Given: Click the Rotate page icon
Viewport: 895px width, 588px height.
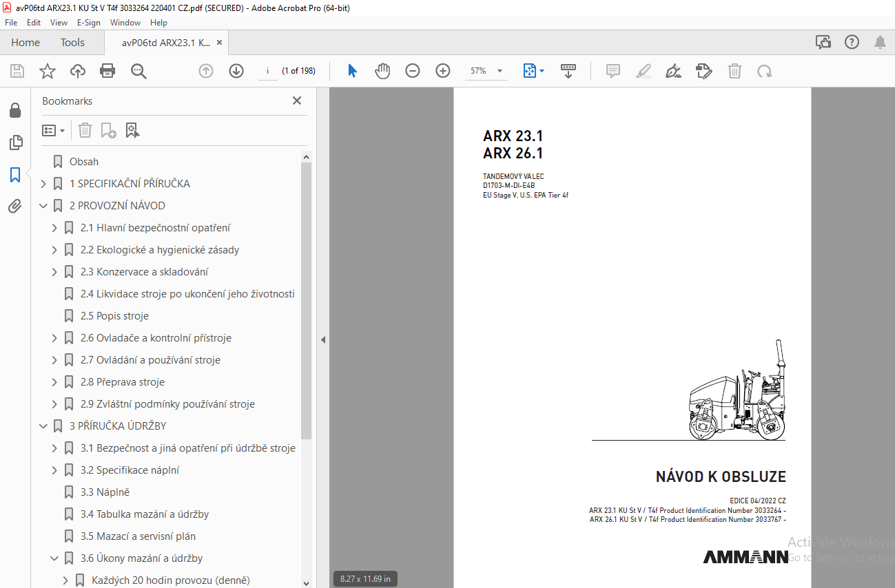Looking at the screenshot, I should [x=764, y=71].
